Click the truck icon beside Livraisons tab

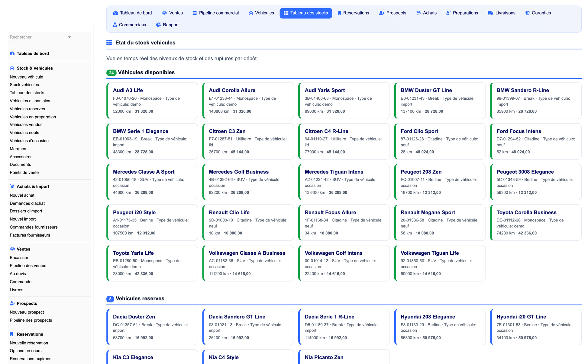(490, 13)
